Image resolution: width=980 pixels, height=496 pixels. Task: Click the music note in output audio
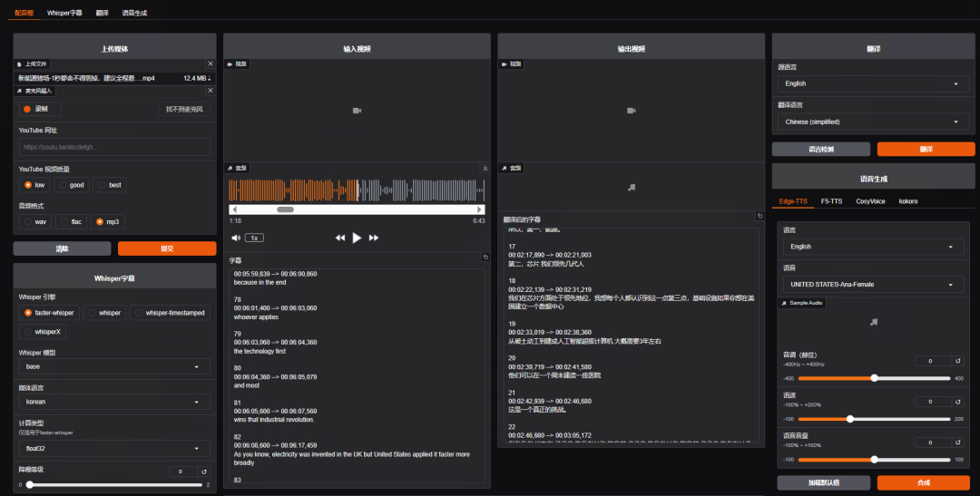pyautogui.click(x=632, y=188)
